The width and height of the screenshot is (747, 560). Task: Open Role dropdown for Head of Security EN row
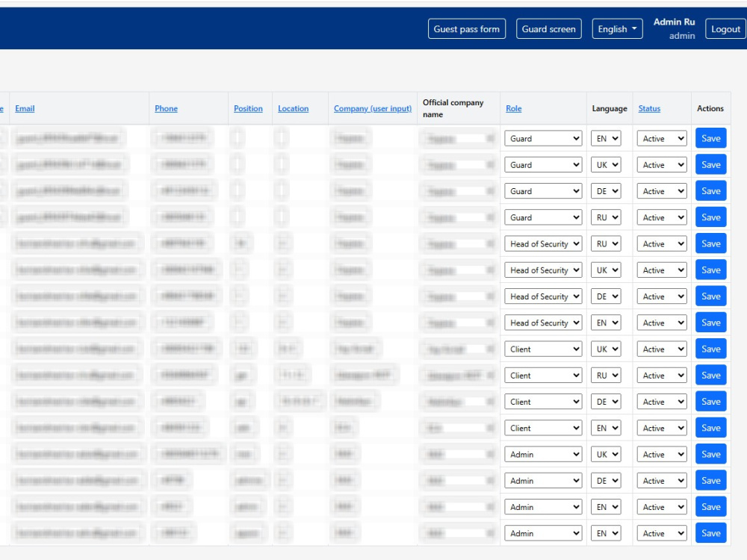click(x=543, y=323)
